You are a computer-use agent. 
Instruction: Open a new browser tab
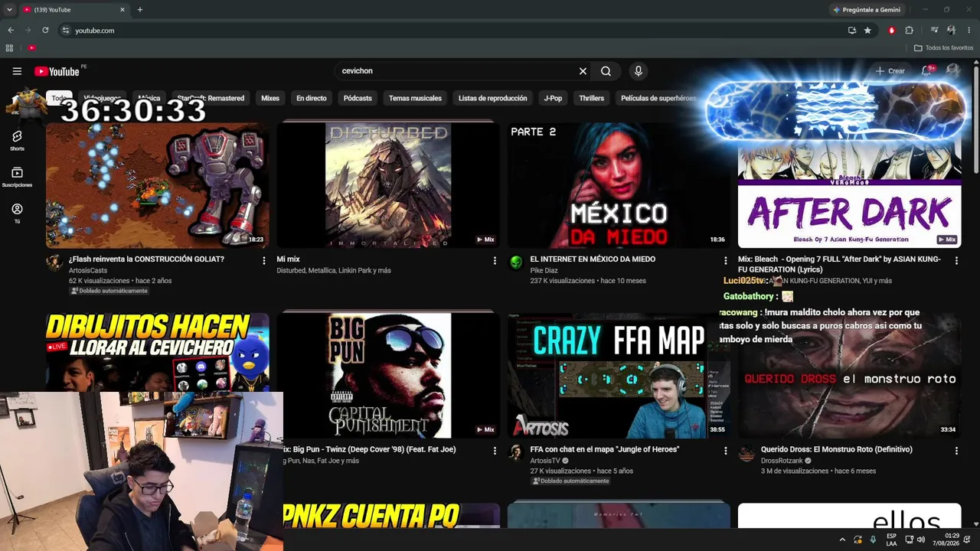(139, 10)
